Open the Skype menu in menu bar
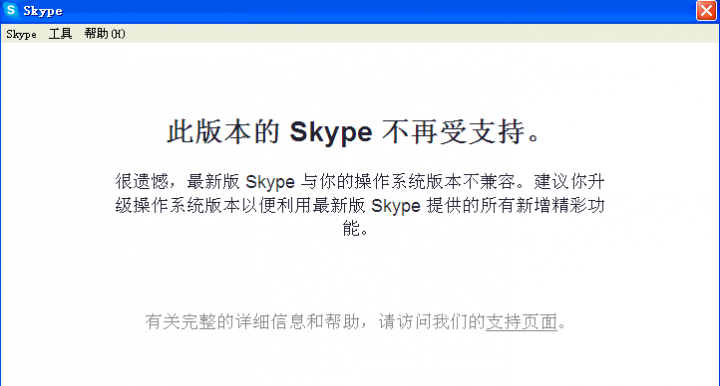Image resolution: width=720 pixels, height=386 pixels. coord(22,34)
